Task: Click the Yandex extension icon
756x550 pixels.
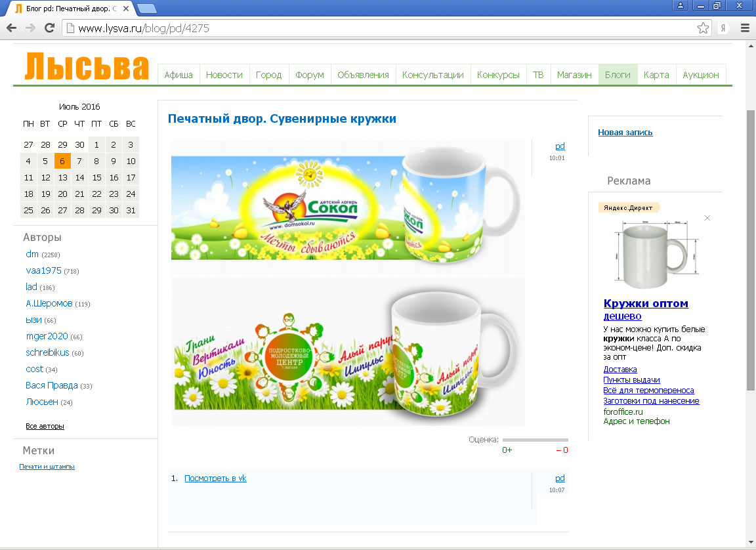Action: point(723,28)
